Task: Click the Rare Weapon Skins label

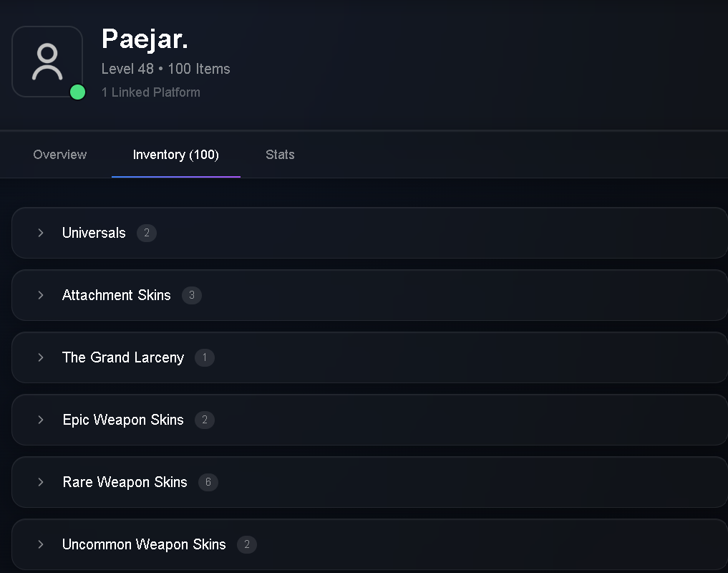Action: pos(125,482)
